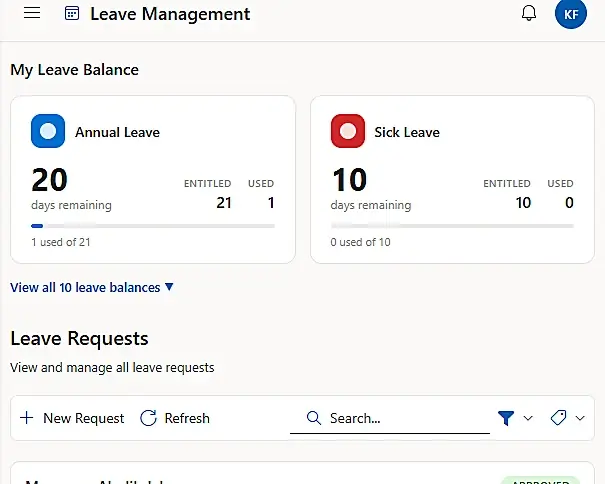The width and height of the screenshot is (605, 484).
Task: Click the 10 days remaining value
Action: (x=349, y=180)
